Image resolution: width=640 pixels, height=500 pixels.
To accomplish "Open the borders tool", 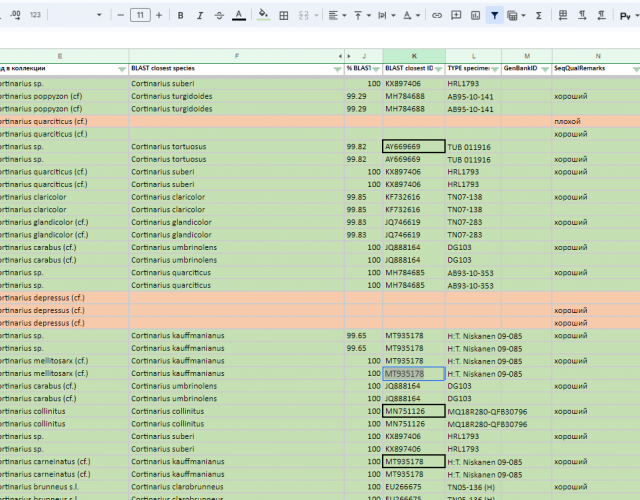I will pos(284,16).
